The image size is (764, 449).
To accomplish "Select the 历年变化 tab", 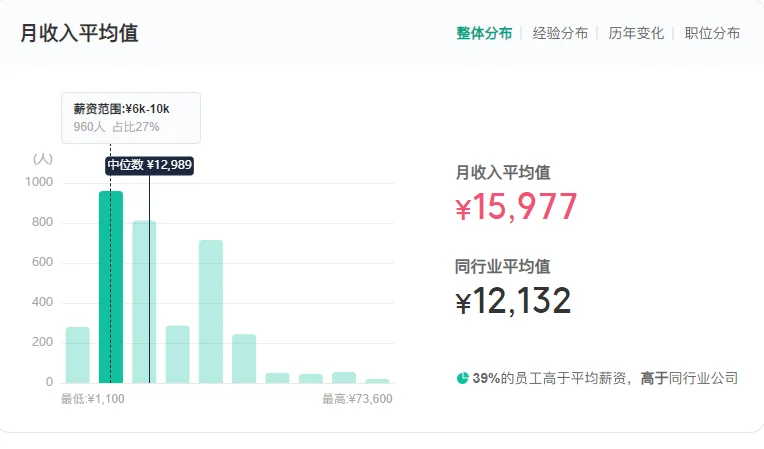I will click(636, 33).
